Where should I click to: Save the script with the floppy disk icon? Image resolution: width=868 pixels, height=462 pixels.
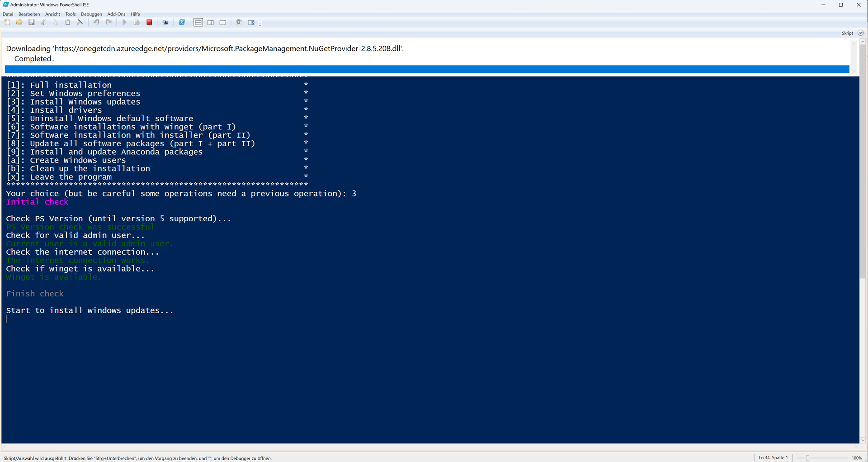pos(32,22)
